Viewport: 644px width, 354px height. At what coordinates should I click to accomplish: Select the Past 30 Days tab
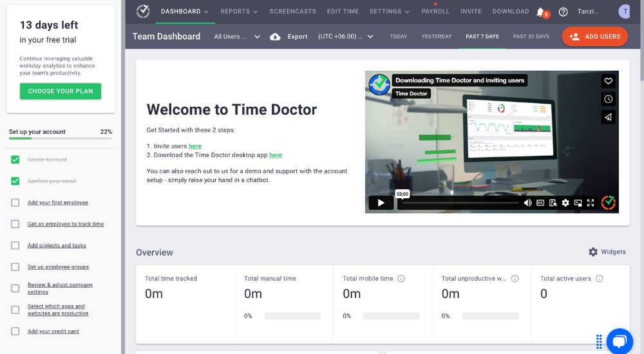(x=531, y=37)
